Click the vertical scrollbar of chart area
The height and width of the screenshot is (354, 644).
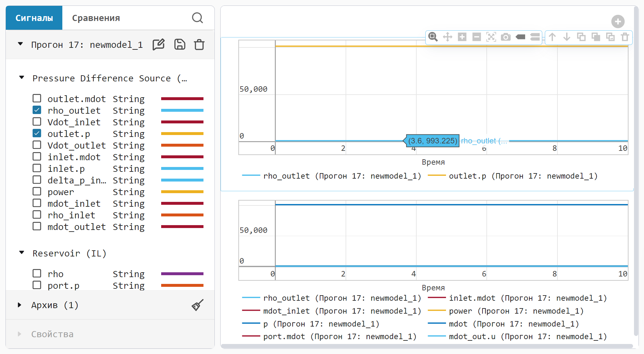[636, 171]
